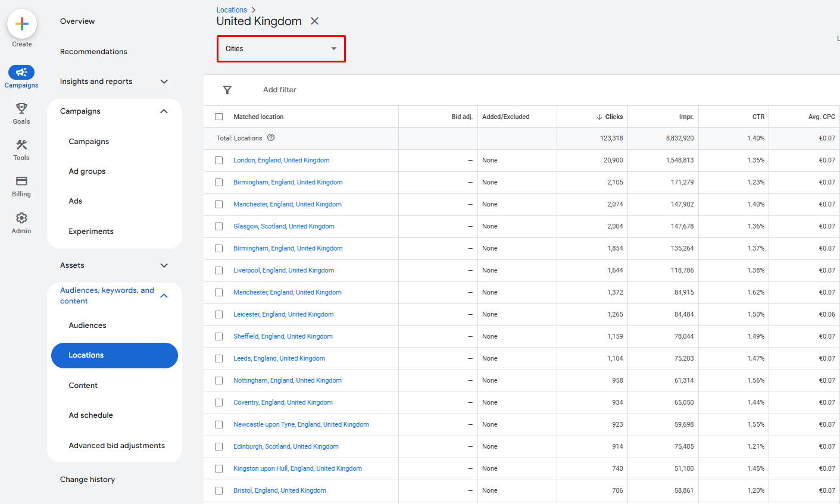
Task: Click the 1.62% CTR cell
Action: tap(756, 293)
